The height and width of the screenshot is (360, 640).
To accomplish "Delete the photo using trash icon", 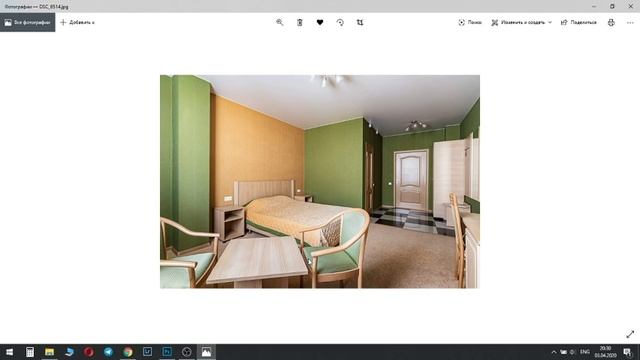I will click(x=300, y=22).
